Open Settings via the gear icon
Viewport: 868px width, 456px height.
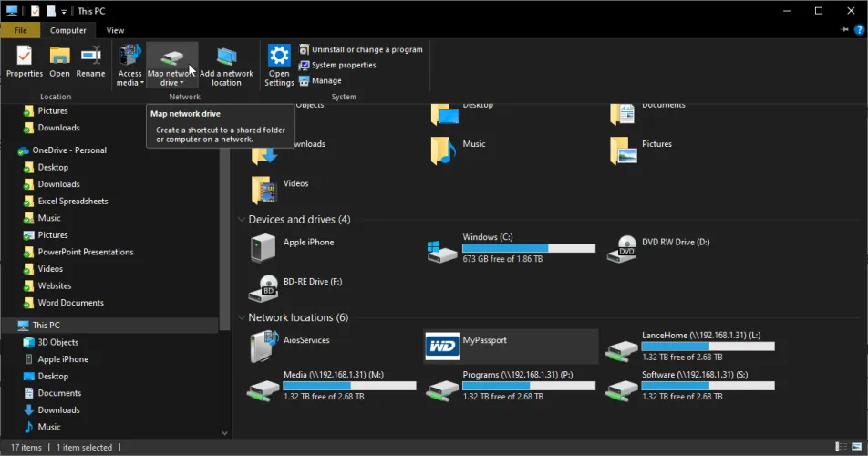(279, 57)
